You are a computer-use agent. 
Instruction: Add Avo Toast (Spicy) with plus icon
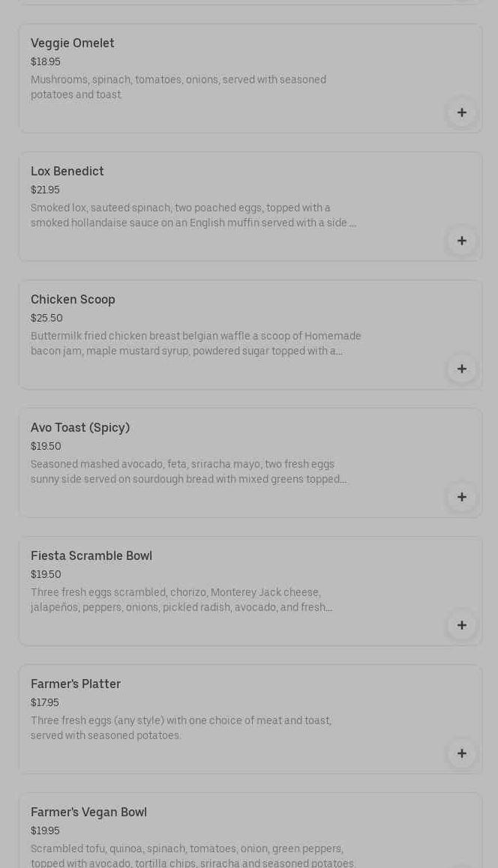[x=462, y=497]
